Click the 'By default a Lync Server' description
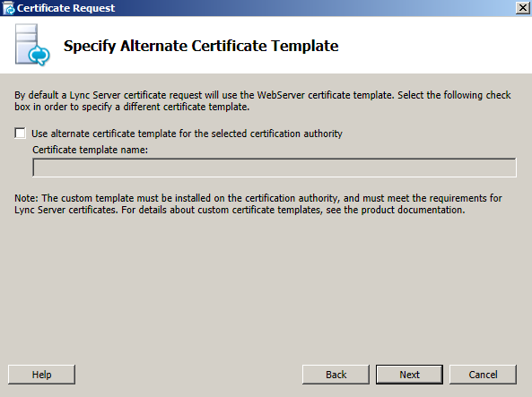Screen dimensions: 532x397 [263, 100]
